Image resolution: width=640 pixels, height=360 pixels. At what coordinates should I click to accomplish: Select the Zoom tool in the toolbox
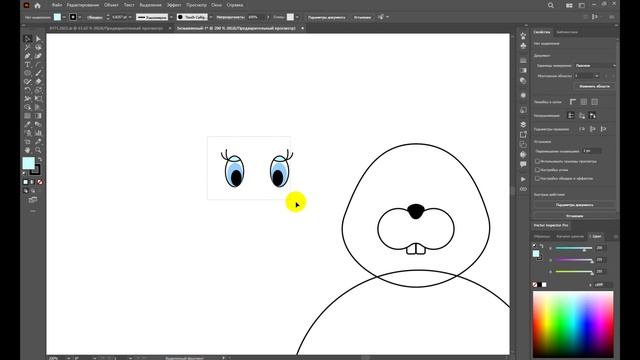point(38,150)
